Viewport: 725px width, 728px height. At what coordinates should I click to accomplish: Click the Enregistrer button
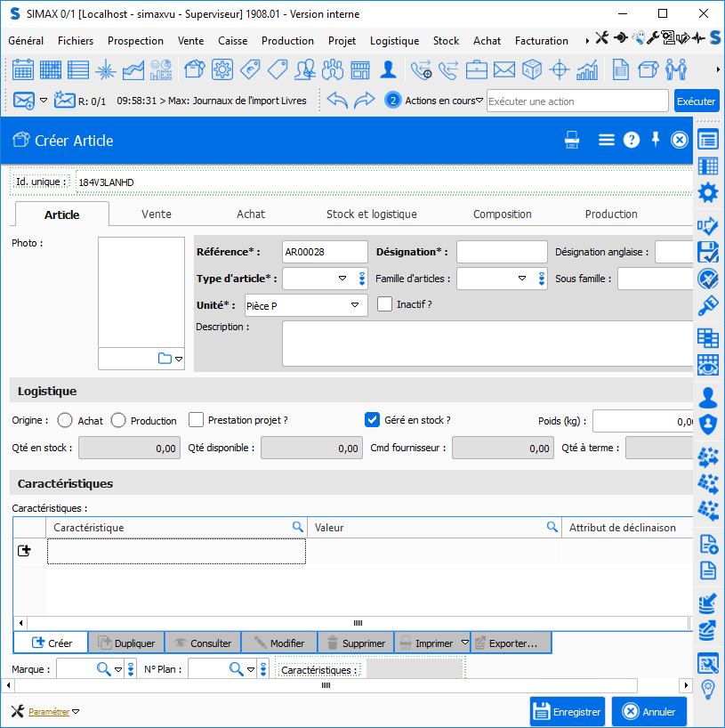(568, 711)
